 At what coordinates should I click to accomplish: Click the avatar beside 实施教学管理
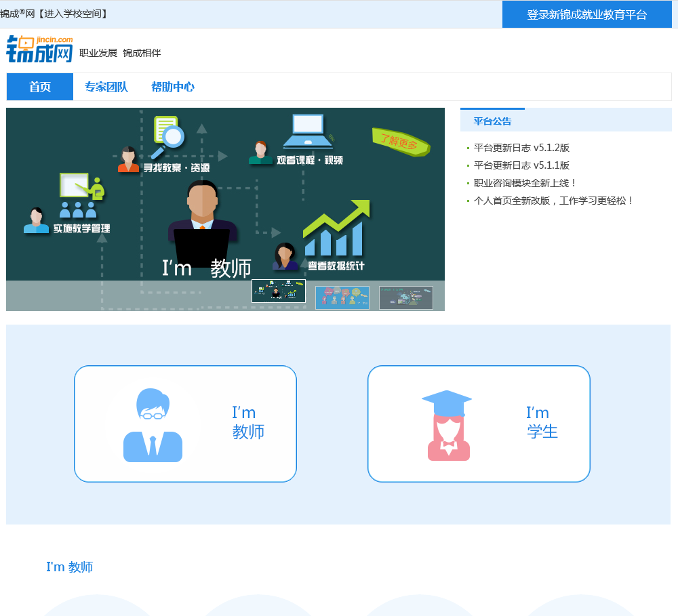coord(37,220)
